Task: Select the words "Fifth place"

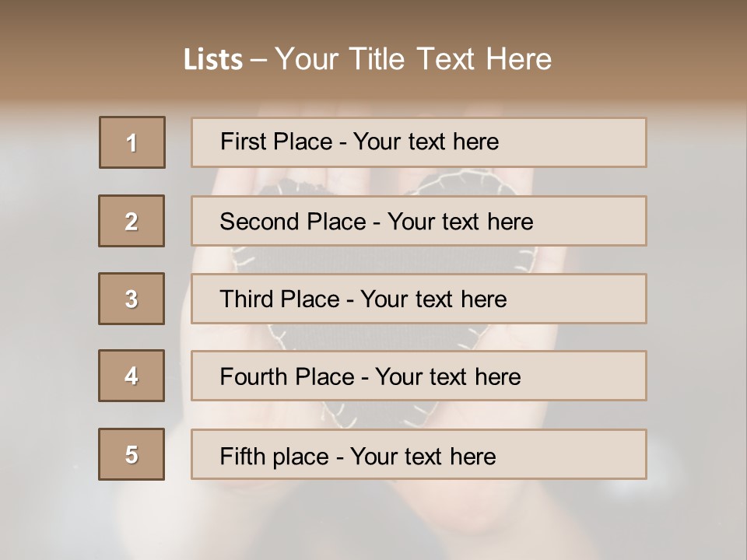Action: 272,456
